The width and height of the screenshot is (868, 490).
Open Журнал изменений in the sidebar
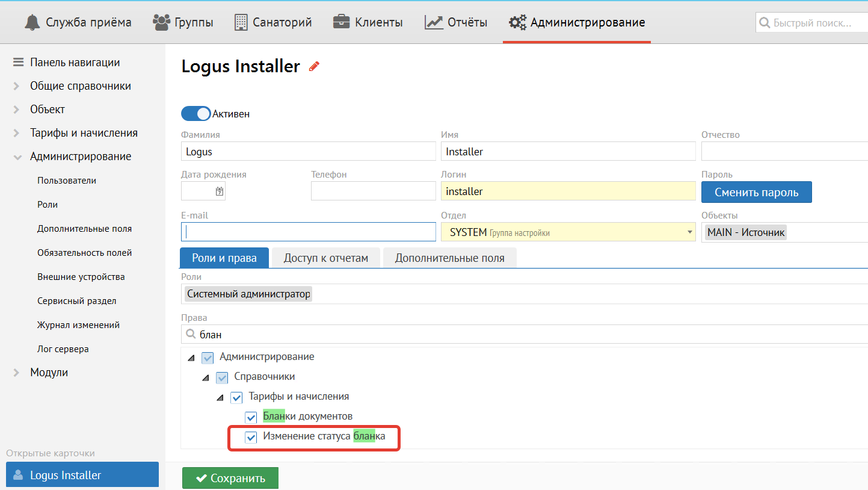point(78,325)
